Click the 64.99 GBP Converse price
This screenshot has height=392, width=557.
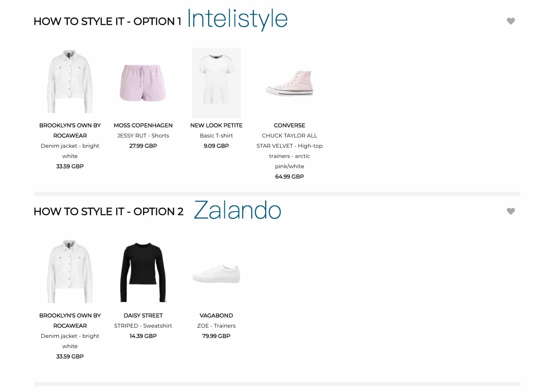pos(289,177)
